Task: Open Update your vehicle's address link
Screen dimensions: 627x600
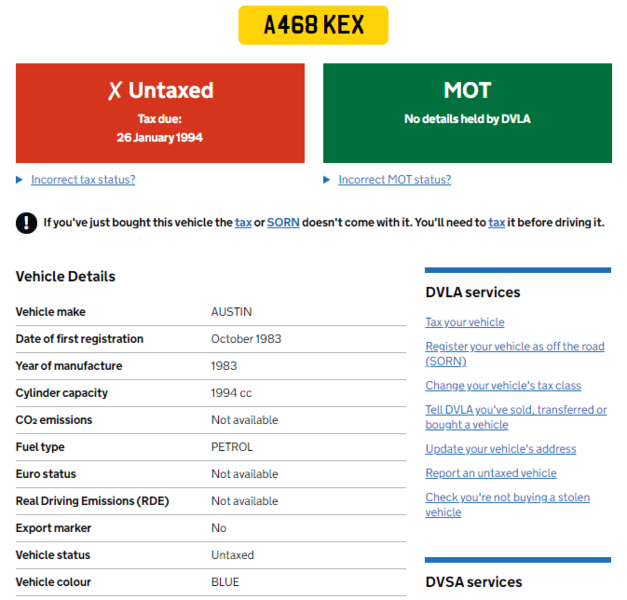Action: point(500,449)
